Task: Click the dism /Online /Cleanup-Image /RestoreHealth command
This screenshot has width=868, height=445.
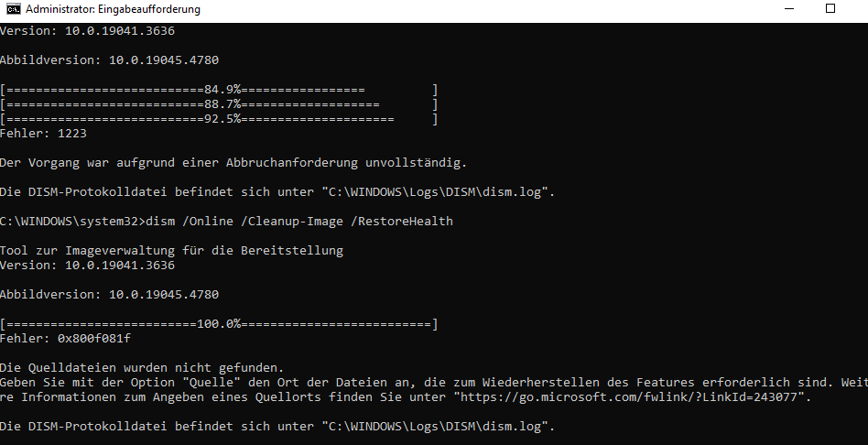Action: 299,222
